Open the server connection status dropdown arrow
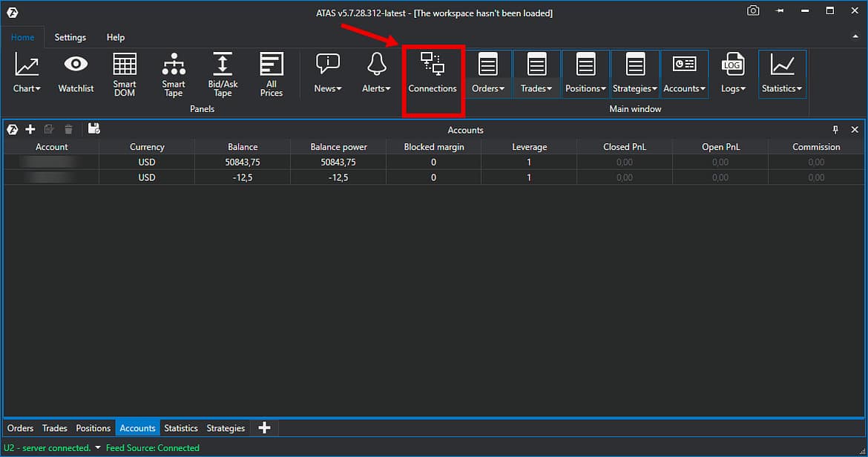 point(98,448)
